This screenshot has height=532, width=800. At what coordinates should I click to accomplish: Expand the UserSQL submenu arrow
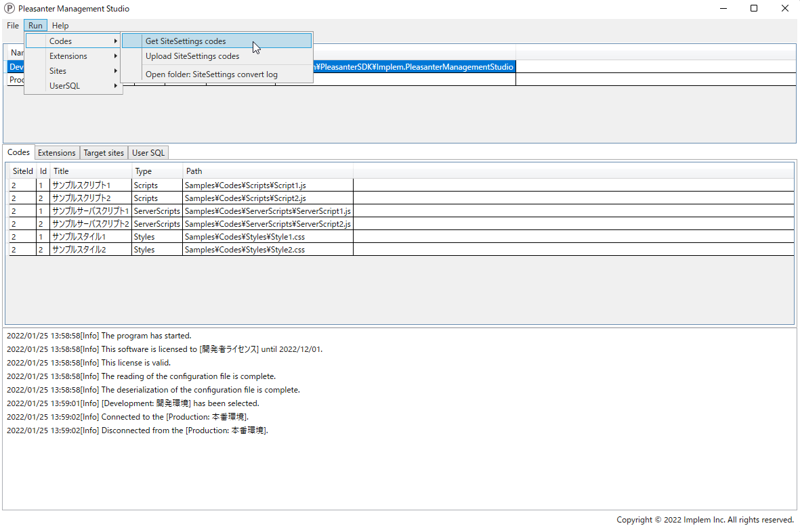point(115,85)
